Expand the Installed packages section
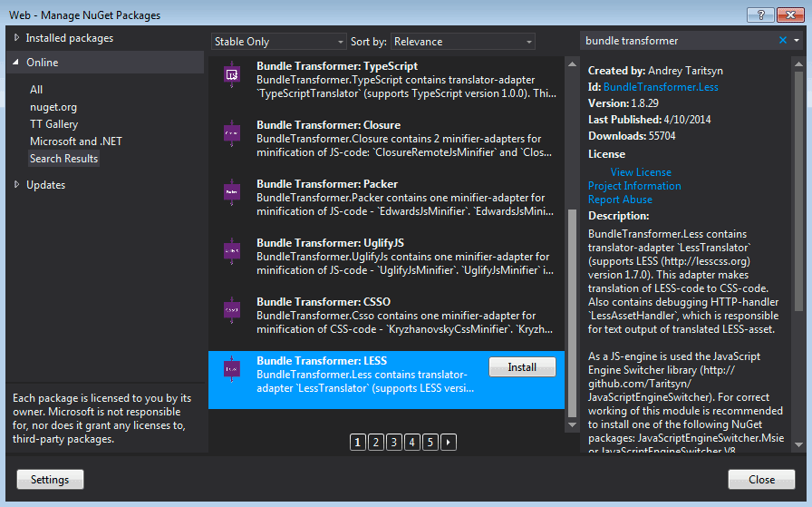Viewport: 812px width, 507px height. coord(16,38)
